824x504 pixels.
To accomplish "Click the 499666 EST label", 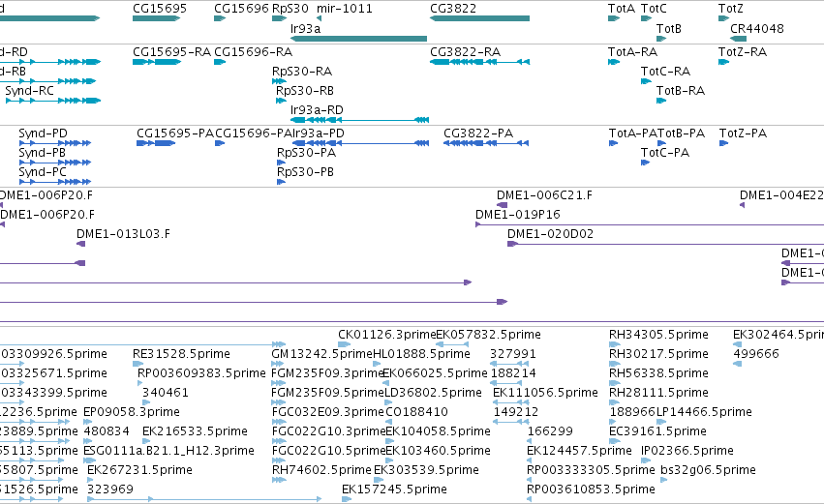I will (755, 354).
